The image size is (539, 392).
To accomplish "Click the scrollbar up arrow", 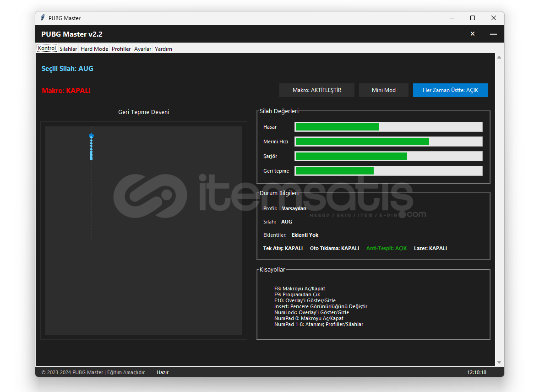I will [x=499, y=57].
